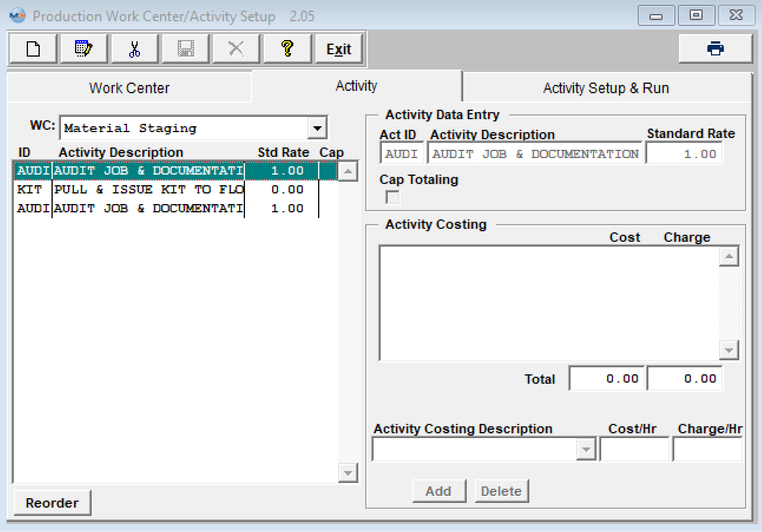
Task: Click the floppy disk Save icon
Action: click(x=185, y=49)
